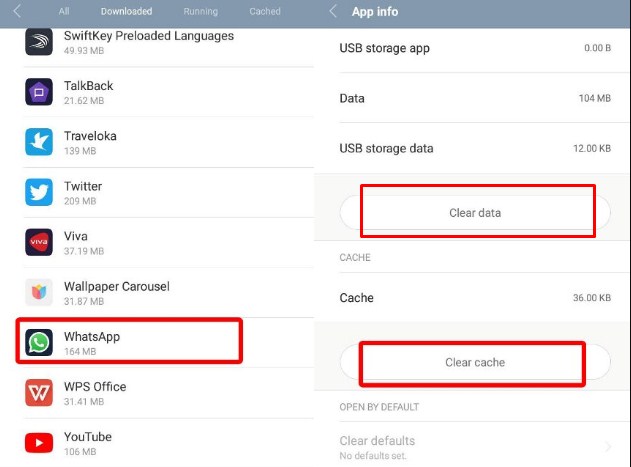This screenshot has width=631, height=467.
Task: Open Clear defaults option
Action: 475,447
